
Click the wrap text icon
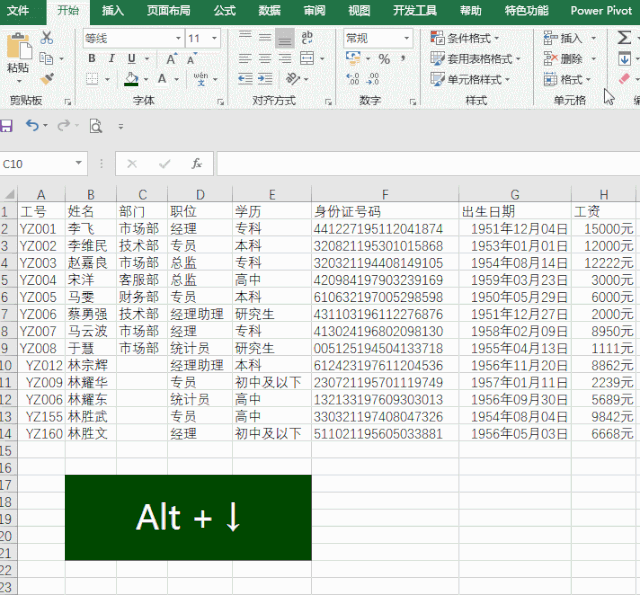pyautogui.click(x=307, y=38)
